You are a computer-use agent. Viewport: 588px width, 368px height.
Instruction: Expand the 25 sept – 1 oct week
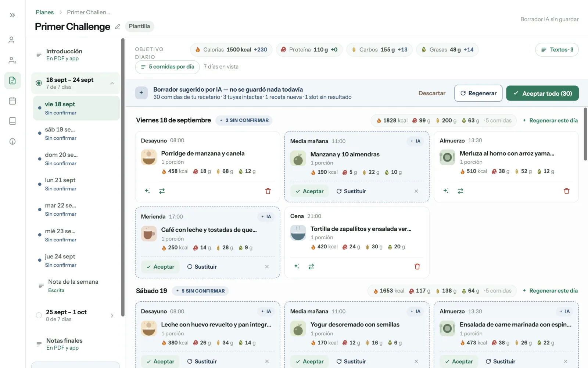pos(112,315)
